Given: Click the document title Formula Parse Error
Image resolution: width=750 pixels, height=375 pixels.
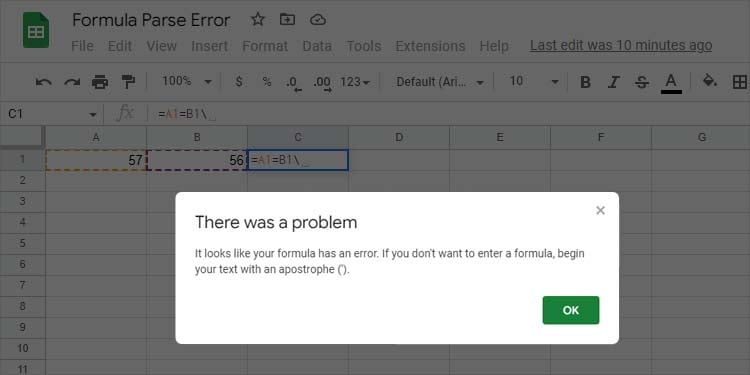Looking at the screenshot, I should tap(151, 20).
